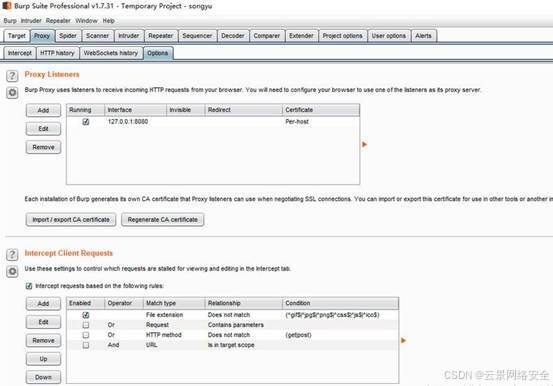553x386 pixels.
Task: Open the WebSockets history sub-tab
Action: click(111, 53)
